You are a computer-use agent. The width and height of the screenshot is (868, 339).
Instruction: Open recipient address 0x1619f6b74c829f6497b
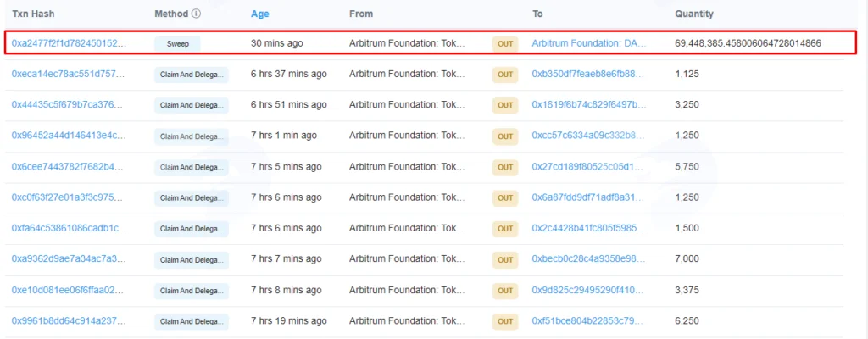[x=589, y=105]
